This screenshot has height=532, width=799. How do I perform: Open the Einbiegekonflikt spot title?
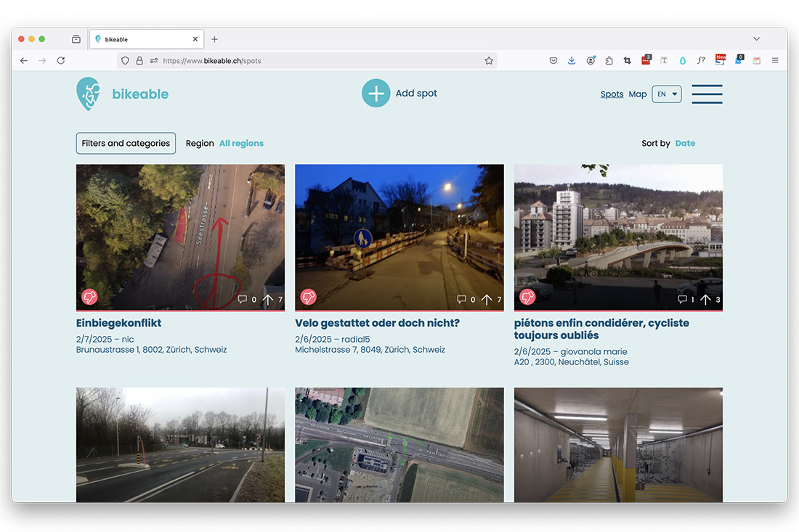point(118,323)
